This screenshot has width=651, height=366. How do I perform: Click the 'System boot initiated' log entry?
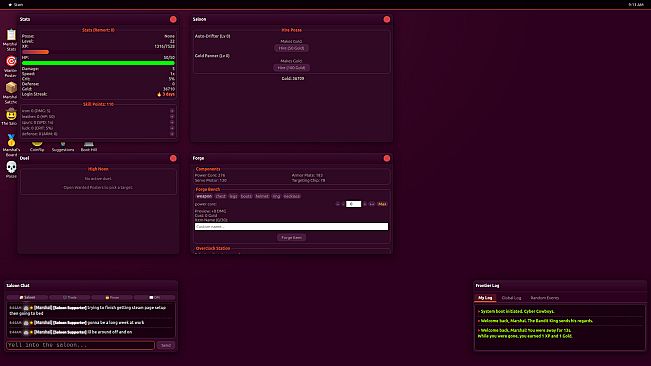516,311
